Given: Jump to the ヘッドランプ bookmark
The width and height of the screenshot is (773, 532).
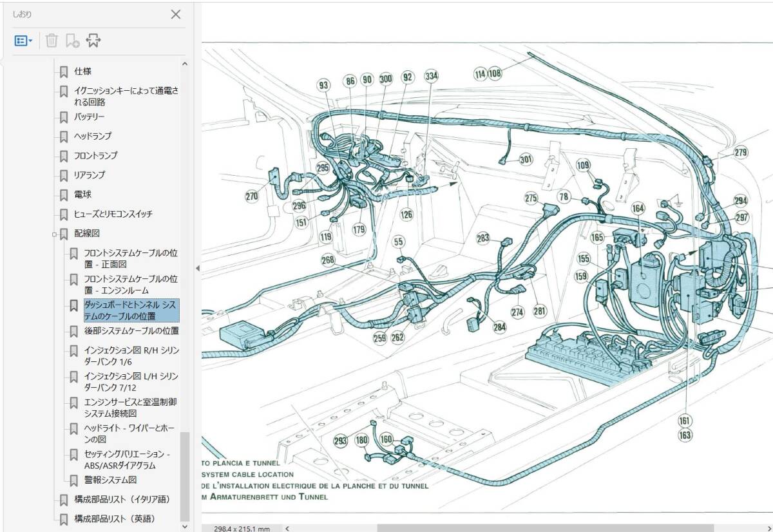Looking at the screenshot, I should coord(93,136).
